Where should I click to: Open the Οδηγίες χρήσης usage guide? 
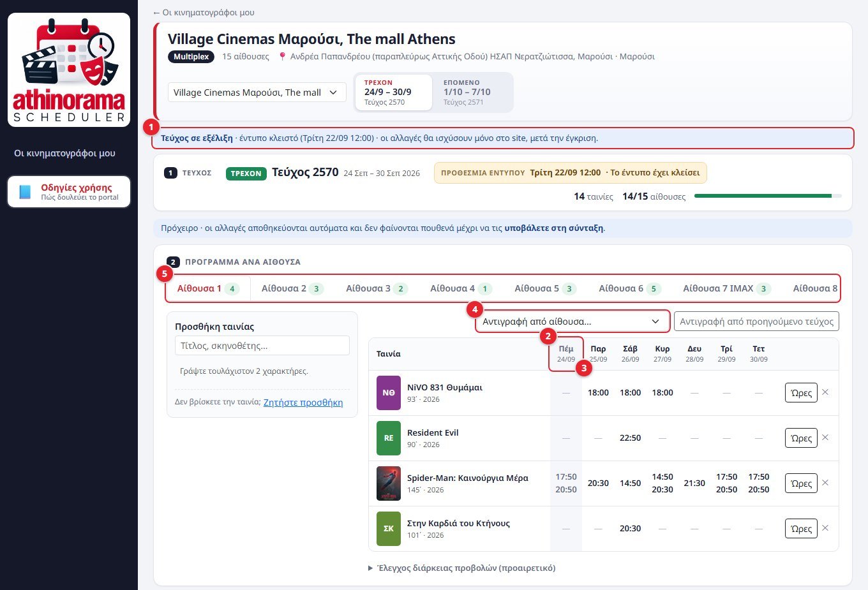click(69, 192)
